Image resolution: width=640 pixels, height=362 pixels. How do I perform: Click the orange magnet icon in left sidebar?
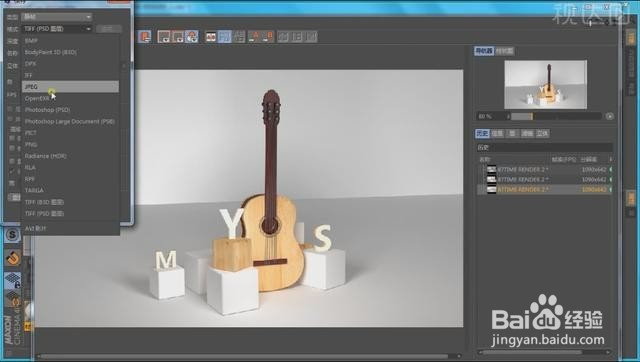13,258
